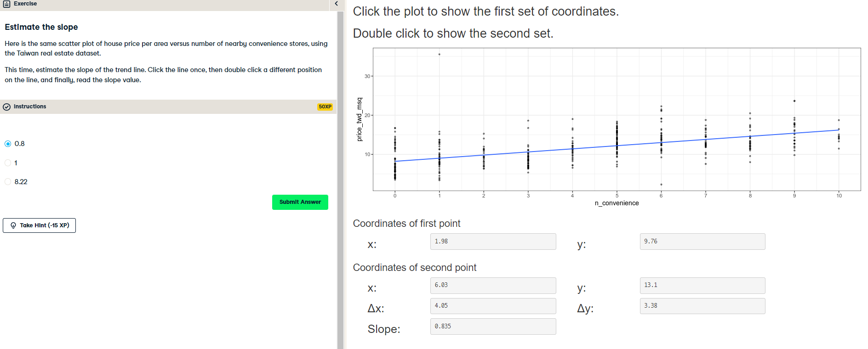868x349 pixels.
Task: Click the first point x coordinate field
Action: pyautogui.click(x=493, y=242)
